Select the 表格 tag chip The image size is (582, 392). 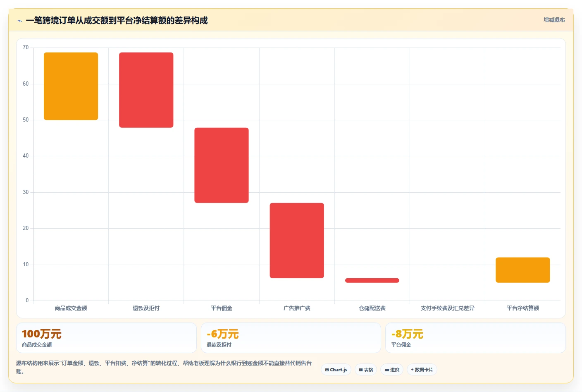(x=366, y=370)
